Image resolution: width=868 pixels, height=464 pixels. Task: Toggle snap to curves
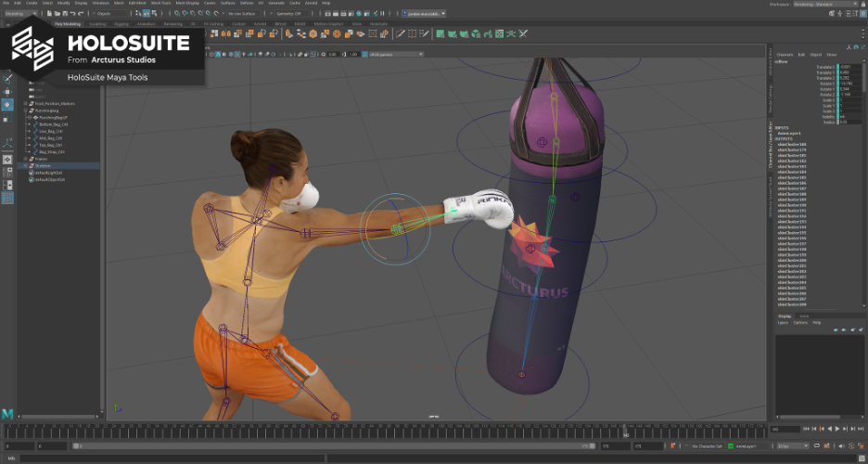pos(185,13)
